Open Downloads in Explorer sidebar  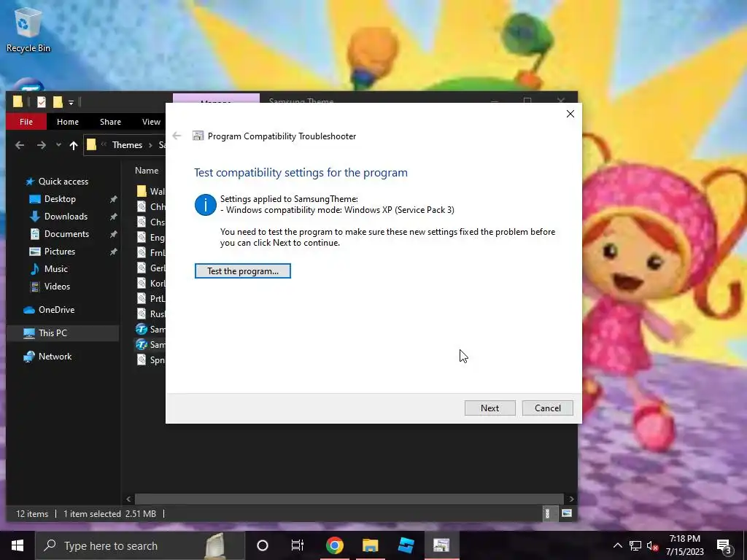(x=66, y=217)
